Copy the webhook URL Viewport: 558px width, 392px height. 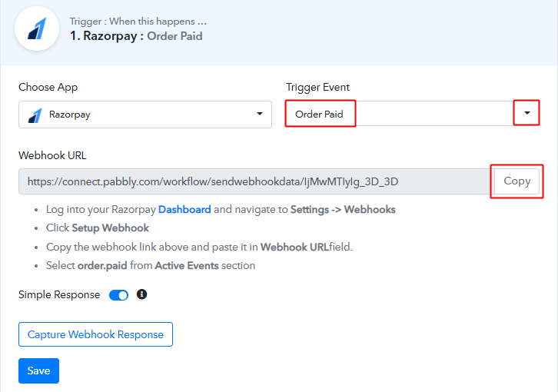point(516,181)
